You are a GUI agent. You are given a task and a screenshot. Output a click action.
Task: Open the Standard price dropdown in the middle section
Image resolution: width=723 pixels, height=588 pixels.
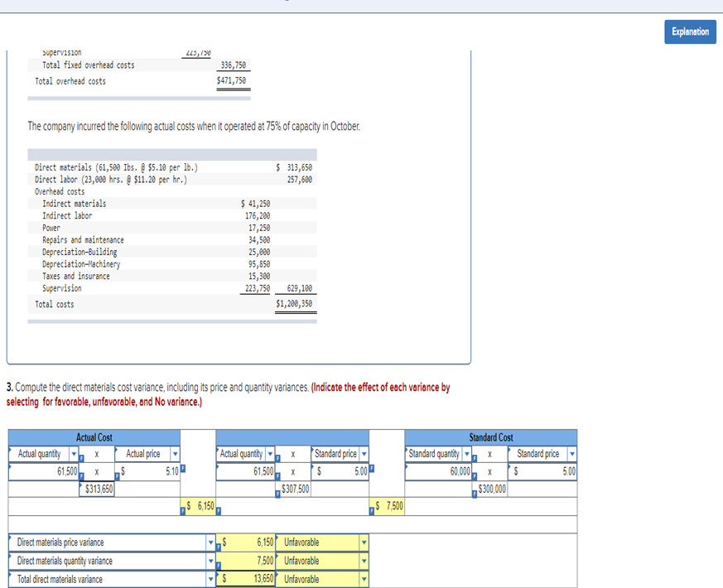pyautogui.click(x=362, y=455)
